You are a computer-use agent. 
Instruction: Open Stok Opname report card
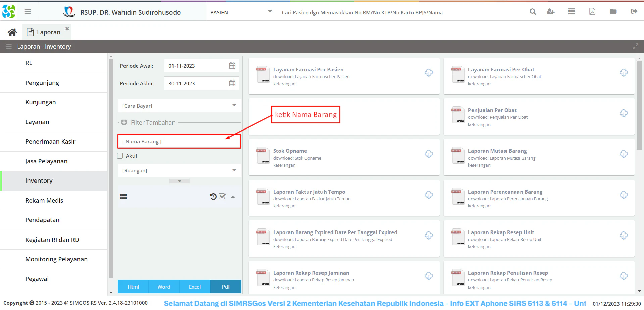tap(344, 157)
